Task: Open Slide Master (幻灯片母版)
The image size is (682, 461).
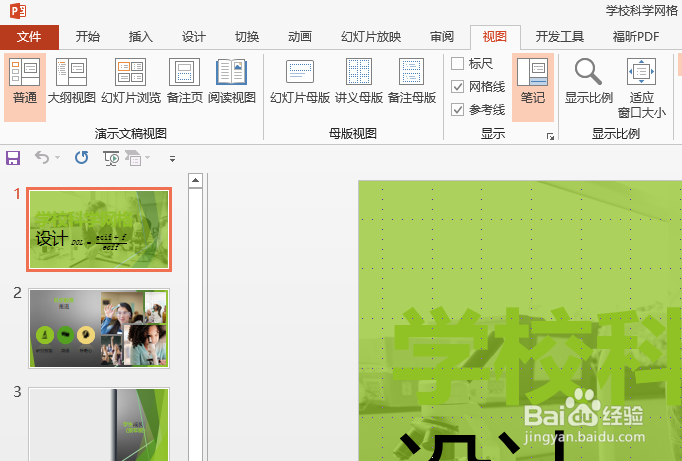Action: 300,82
